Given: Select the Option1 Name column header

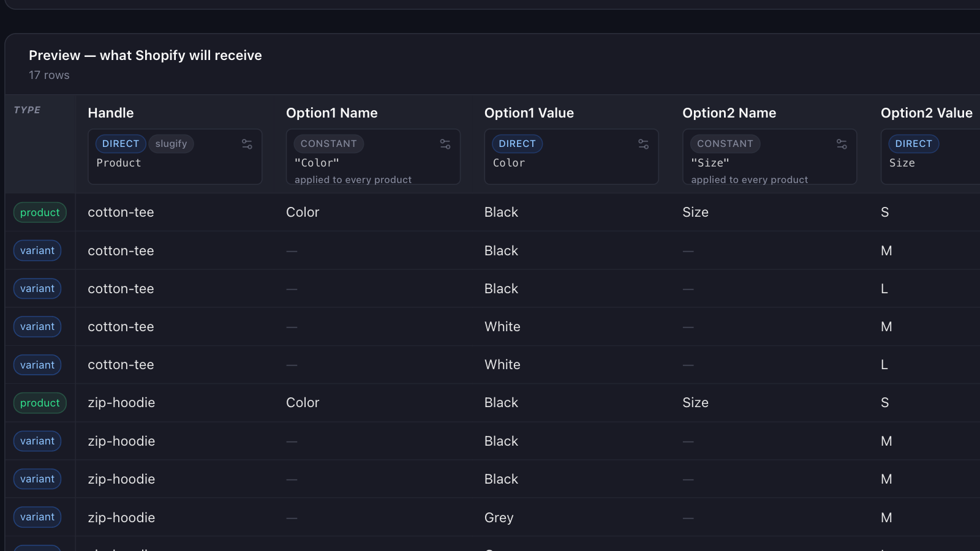Looking at the screenshot, I should [x=332, y=113].
